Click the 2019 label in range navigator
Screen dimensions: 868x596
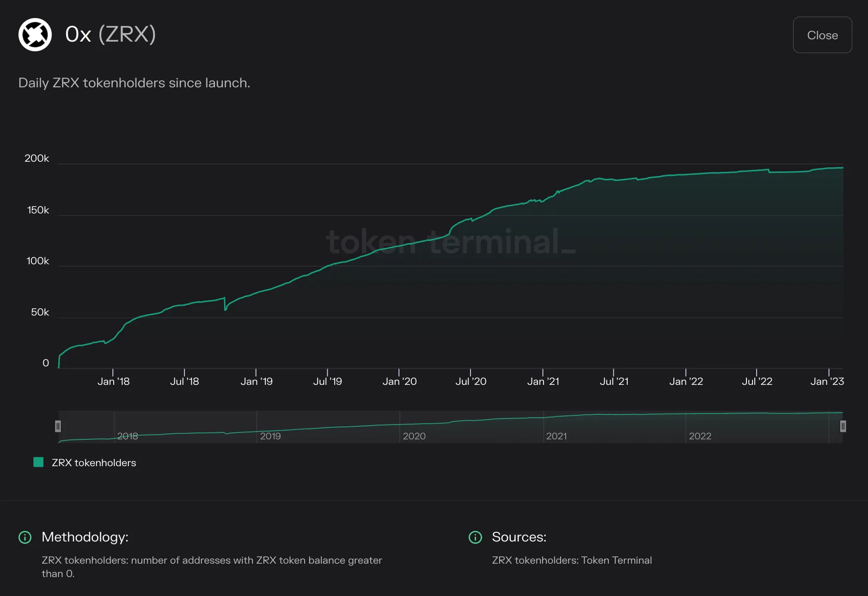pos(270,436)
